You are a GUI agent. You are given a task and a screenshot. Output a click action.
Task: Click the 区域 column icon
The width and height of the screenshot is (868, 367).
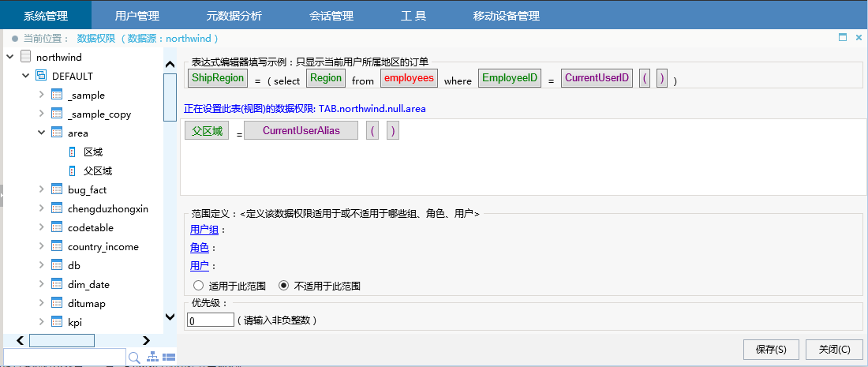72,152
